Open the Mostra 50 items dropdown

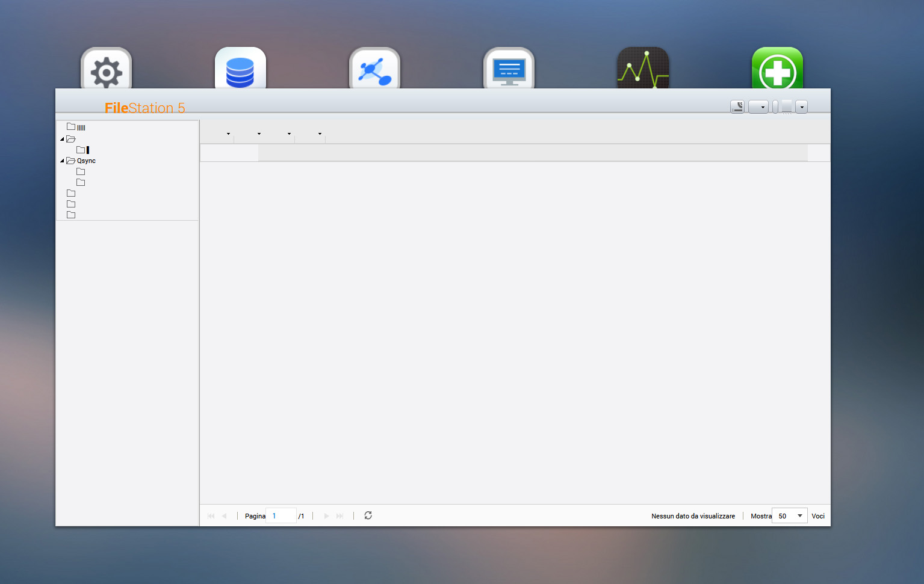(x=799, y=515)
